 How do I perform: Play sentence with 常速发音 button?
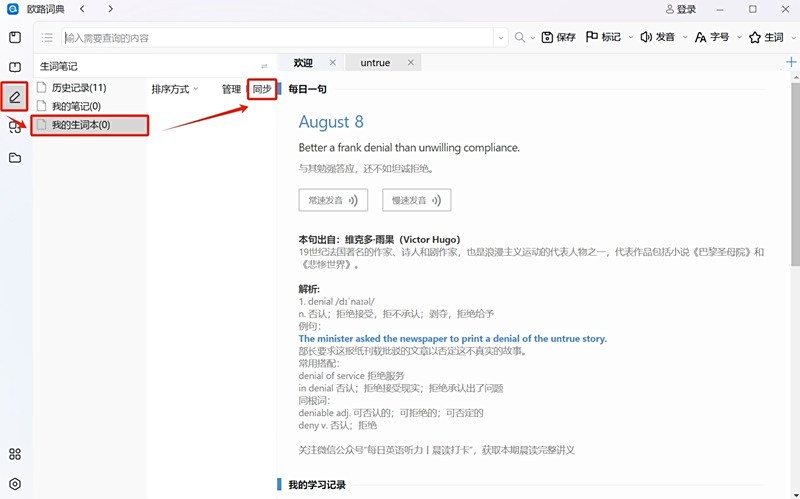[333, 200]
